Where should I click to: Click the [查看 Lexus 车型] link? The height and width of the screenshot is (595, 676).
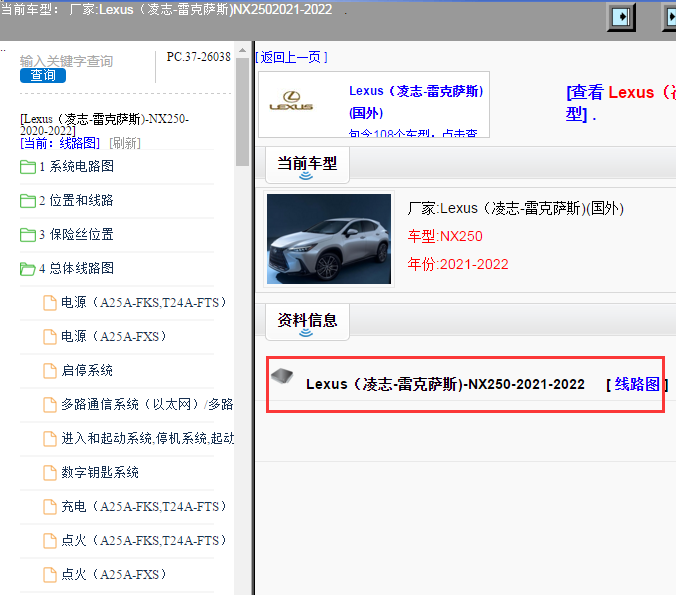tap(621, 103)
